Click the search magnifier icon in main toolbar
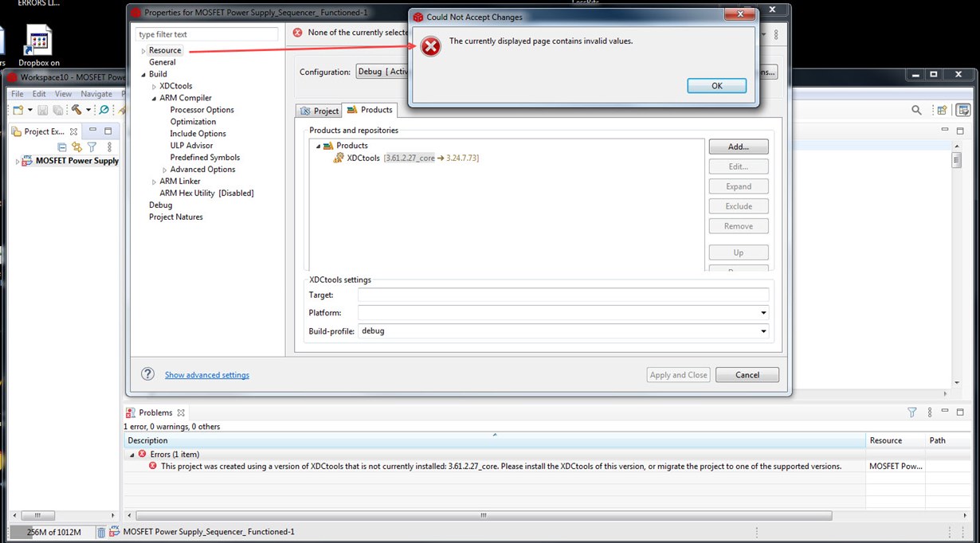 916,111
